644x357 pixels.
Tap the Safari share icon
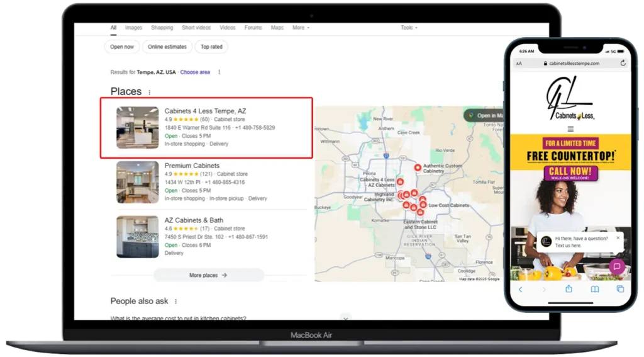(x=569, y=289)
